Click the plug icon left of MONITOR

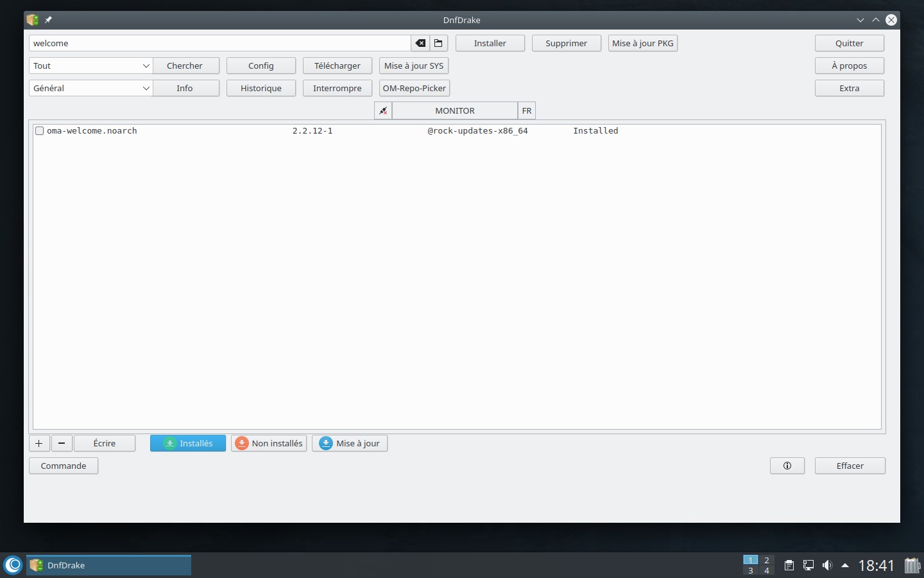pyautogui.click(x=383, y=110)
